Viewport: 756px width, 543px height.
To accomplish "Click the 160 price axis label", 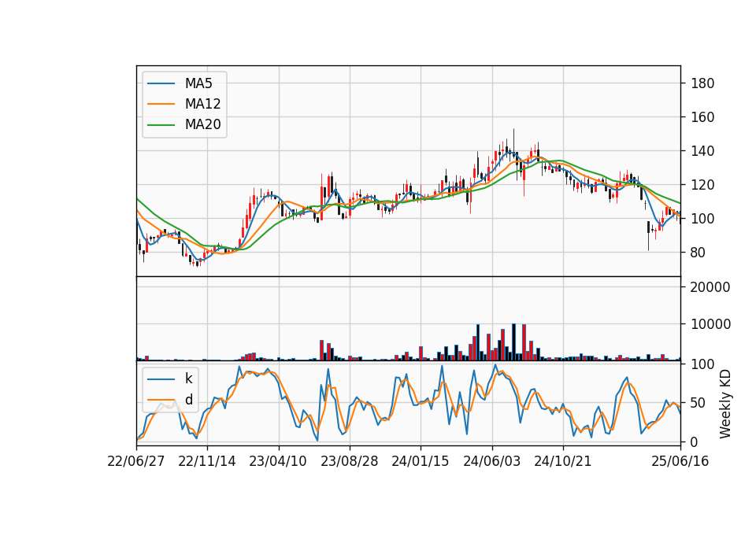I will pyautogui.click(x=702, y=117).
